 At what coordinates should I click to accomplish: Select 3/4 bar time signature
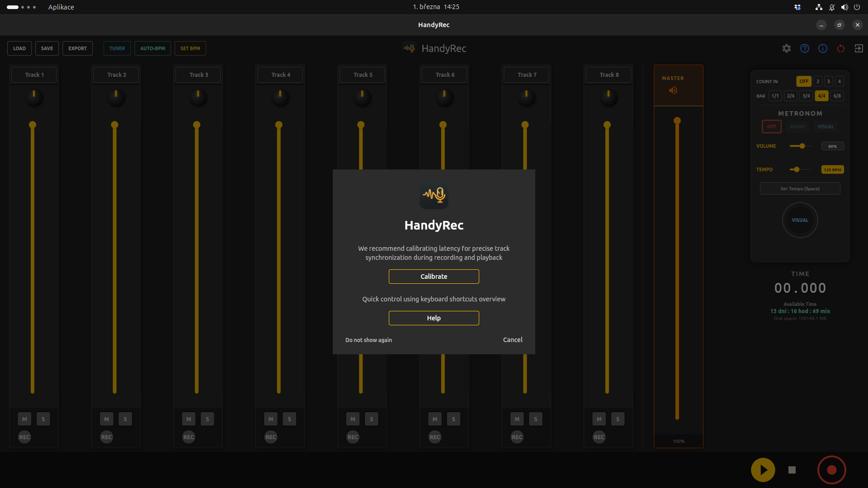tap(807, 96)
